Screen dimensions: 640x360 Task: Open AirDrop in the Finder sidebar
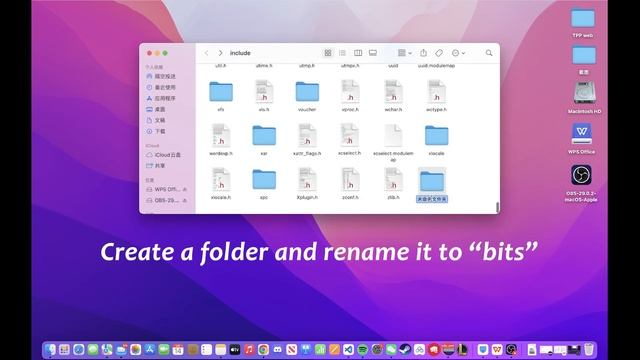[x=161, y=76]
